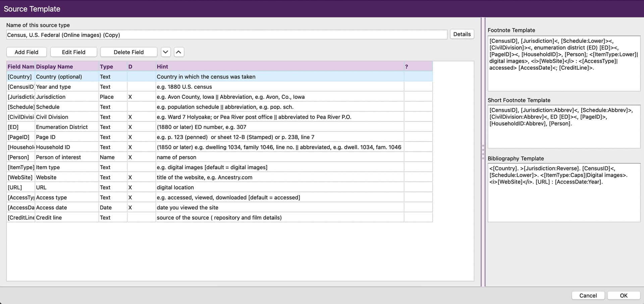The image size is (644, 304).
Task: Click the X in the [ED] row D column
Action: (x=130, y=127)
